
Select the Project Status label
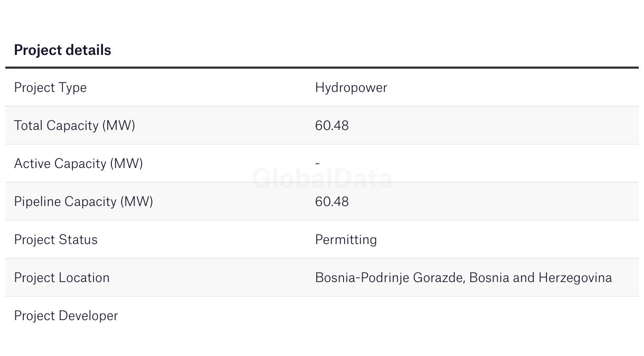(x=56, y=240)
